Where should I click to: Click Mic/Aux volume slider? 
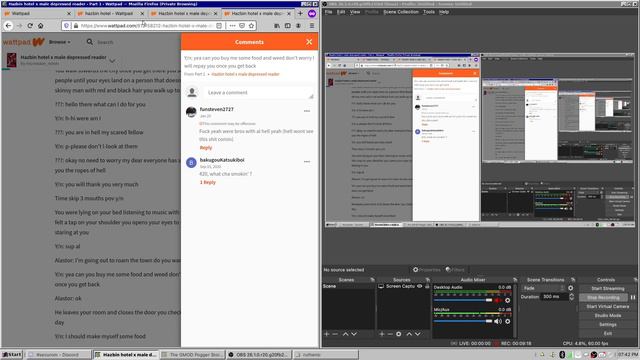463,321
